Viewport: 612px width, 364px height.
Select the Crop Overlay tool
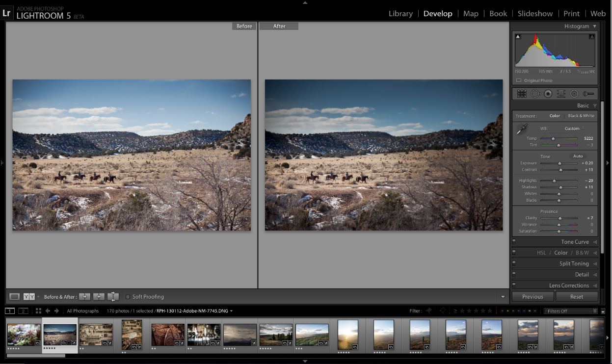[522, 94]
